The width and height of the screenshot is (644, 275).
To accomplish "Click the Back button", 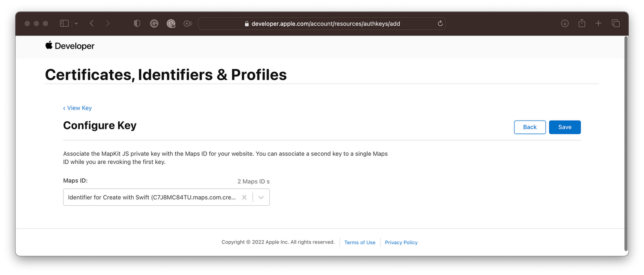I will pyautogui.click(x=530, y=127).
